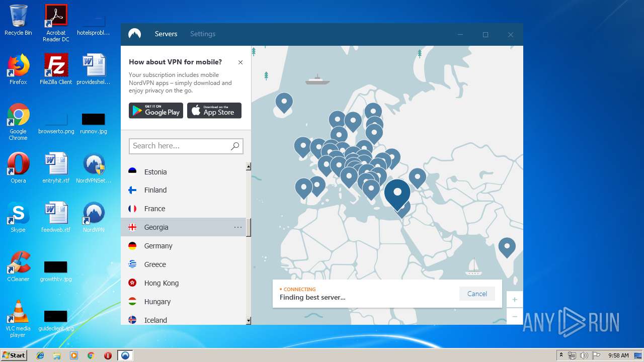Click the Iceland map pin
This screenshot has width=644, height=362.
pyautogui.click(x=284, y=103)
